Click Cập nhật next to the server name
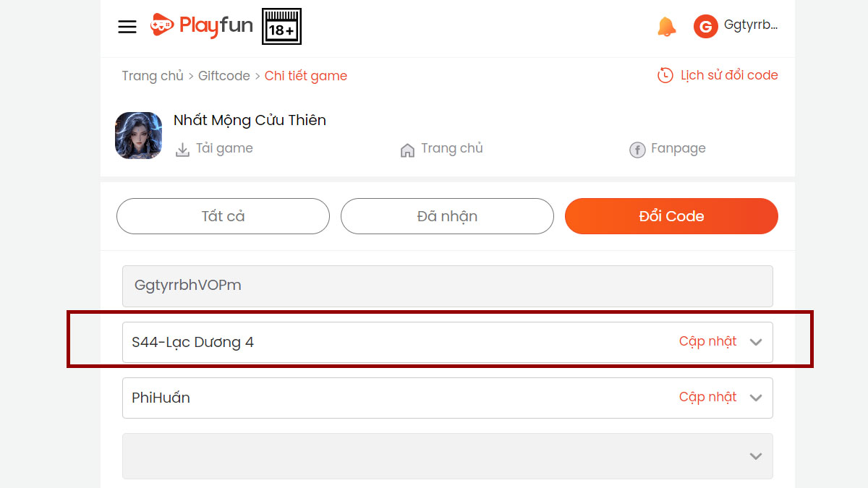868x488 pixels. (707, 341)
